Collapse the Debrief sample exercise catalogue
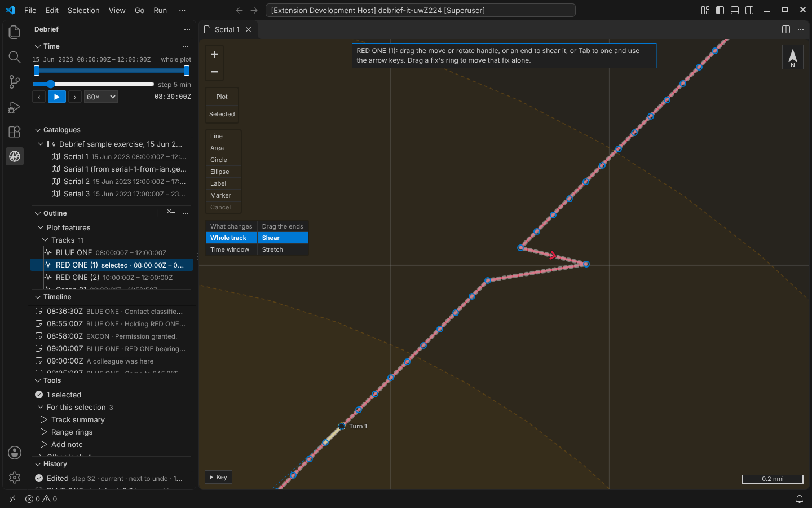This screenshot has width=812, height=508. click(x=41, y=144)
